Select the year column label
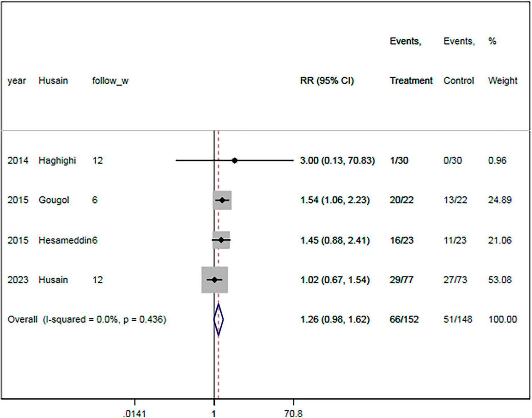 17,80
